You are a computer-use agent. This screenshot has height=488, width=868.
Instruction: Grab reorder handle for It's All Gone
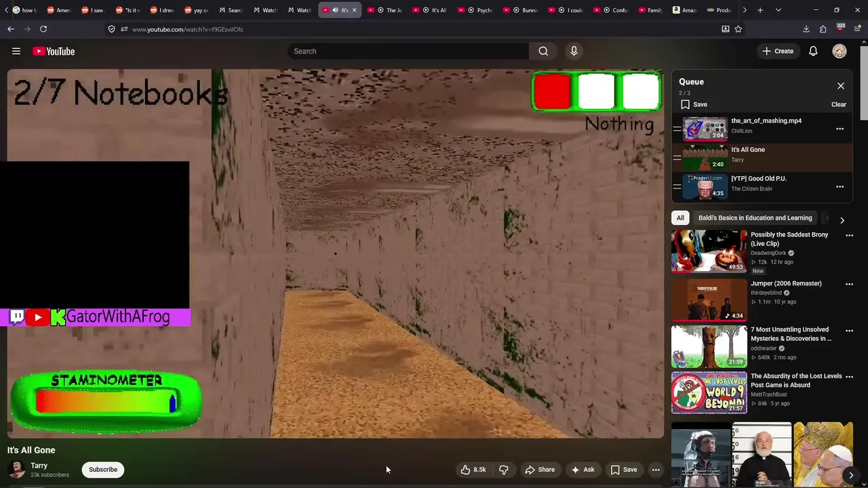[677, 157]
